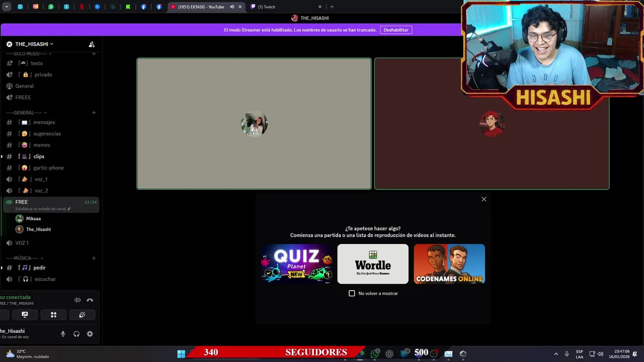Switch to the Kick pinned tab

click(x=128, y=7)
